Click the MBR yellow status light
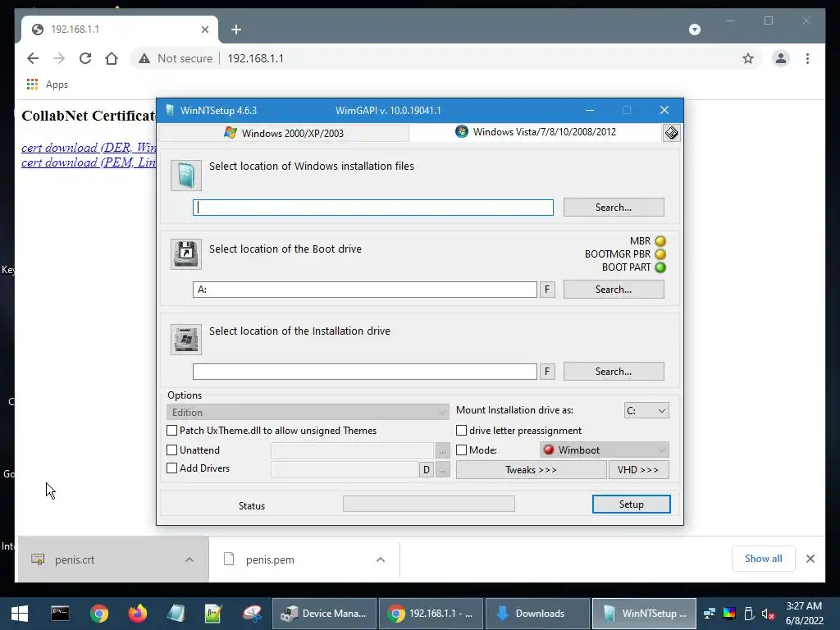The height and width of the screenshot is (630, 840). pos(660,241)
